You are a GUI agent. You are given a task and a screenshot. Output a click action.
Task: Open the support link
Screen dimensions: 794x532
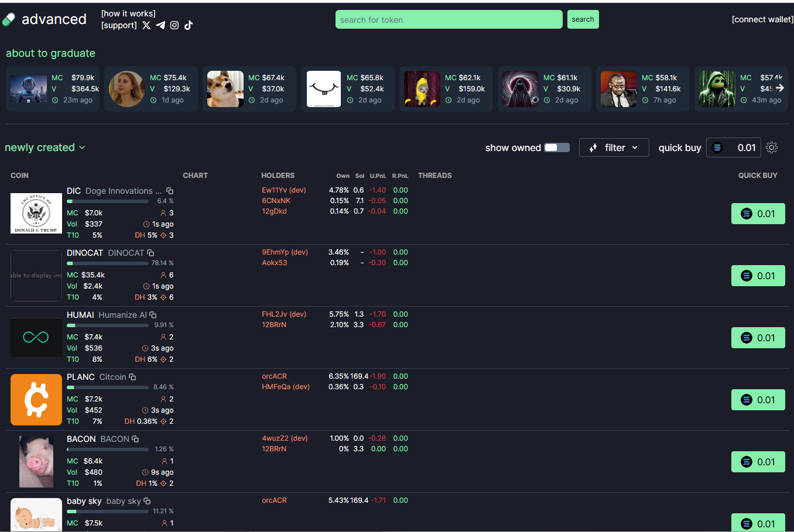click(119, 25)
